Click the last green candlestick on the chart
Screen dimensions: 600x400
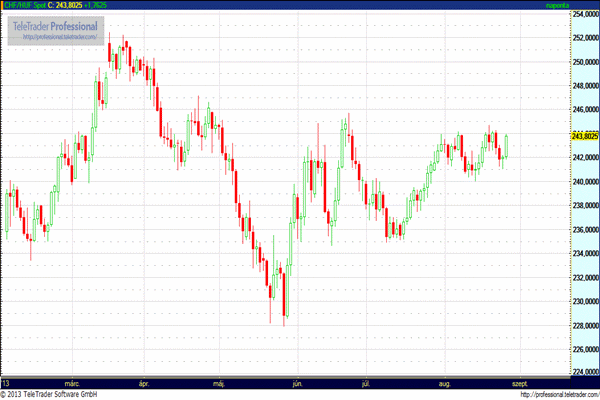pyautogui.click(x=507, y=146)
